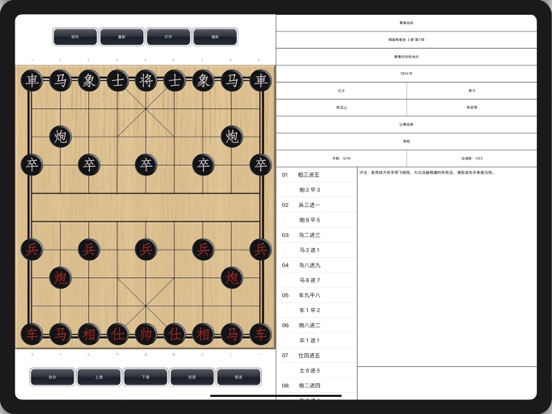Click the 黑方 black side header cell
The height and width of the screenshot is (414, 552).
[472, 91]
